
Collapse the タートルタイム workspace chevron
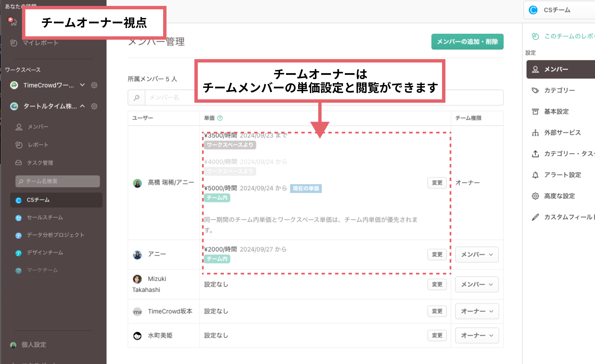[x=82, y=106]
